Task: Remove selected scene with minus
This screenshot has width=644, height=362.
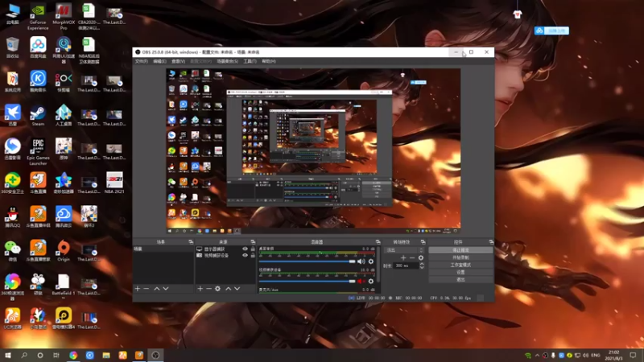Action: [x=147, y=289]
